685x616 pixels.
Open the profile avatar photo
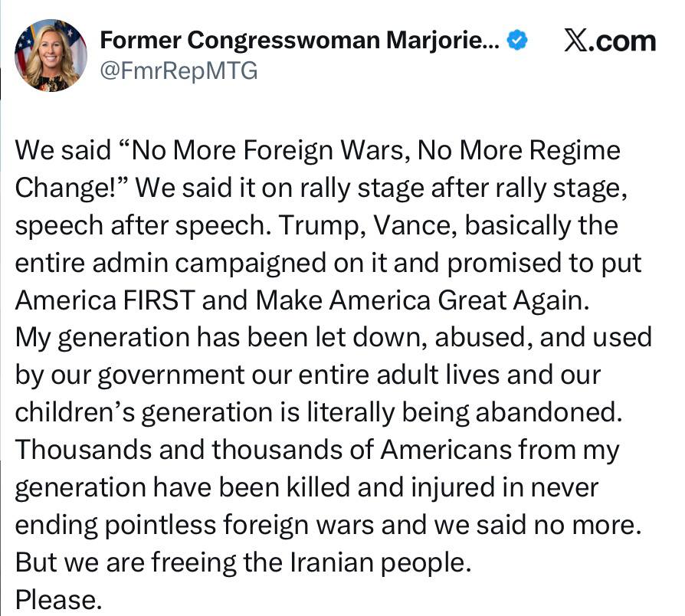51,54
